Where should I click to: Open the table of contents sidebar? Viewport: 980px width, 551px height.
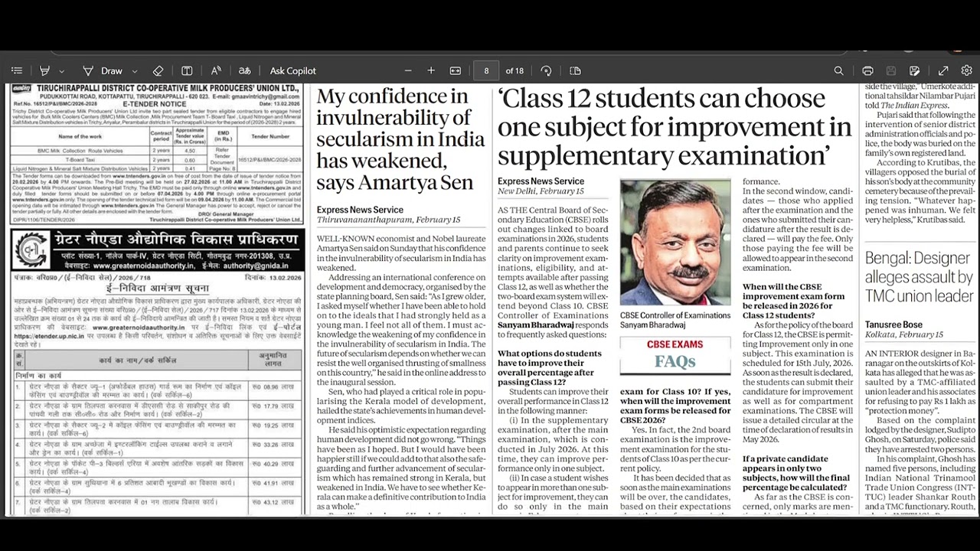(x=17, y=70)
